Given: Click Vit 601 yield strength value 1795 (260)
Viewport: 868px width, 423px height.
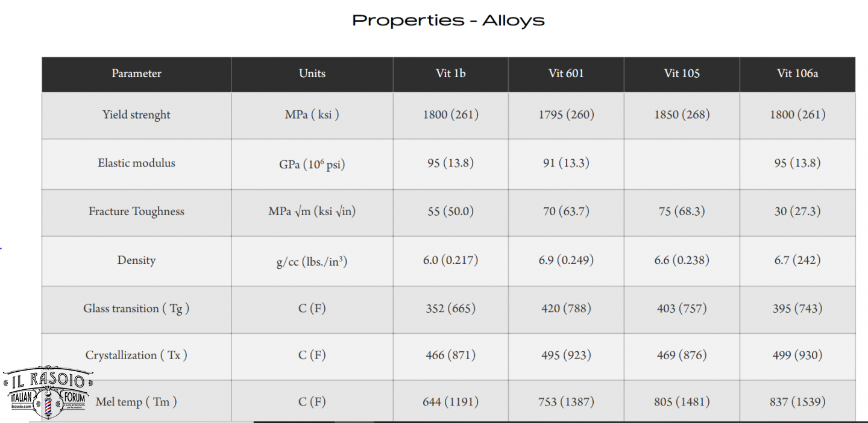Looking at the screenshot, I should 566,114.
